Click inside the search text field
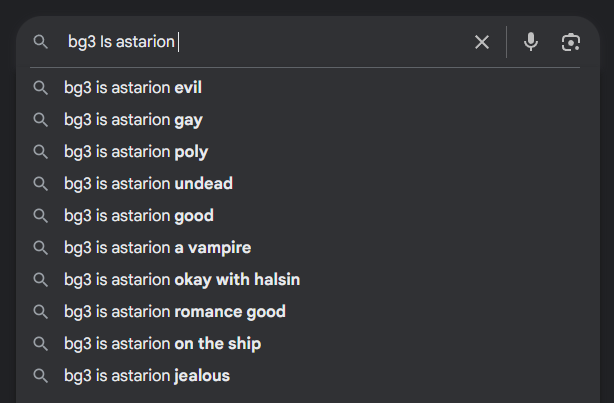The height and width of the screenshot is (403, 614). pyautogui.click(x=300, y=42)
